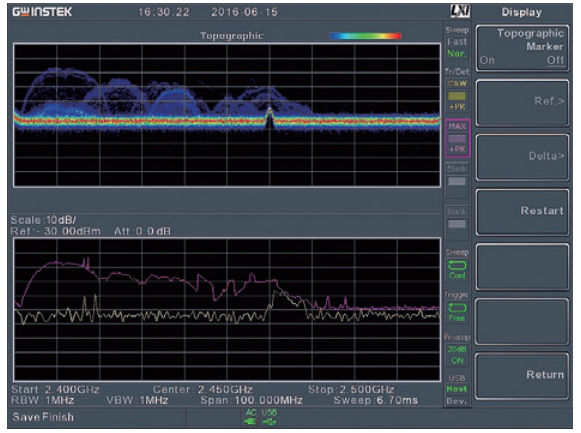Click the Start 2.400GHz readout
Viewport: 581px width, 433px height.
[55, 390]
